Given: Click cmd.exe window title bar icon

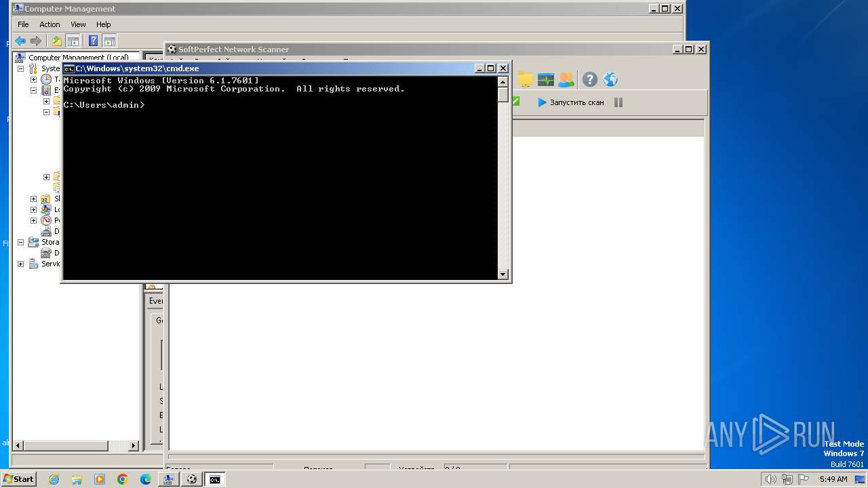Looking at the screenshot, I should click(68, 68).
